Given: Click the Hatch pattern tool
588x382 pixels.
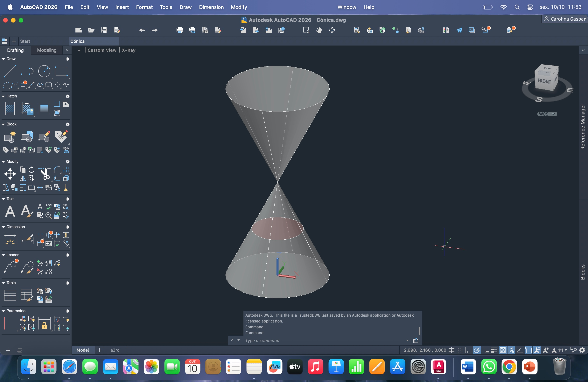Looking at the screenshot, I should pos(10,109).
